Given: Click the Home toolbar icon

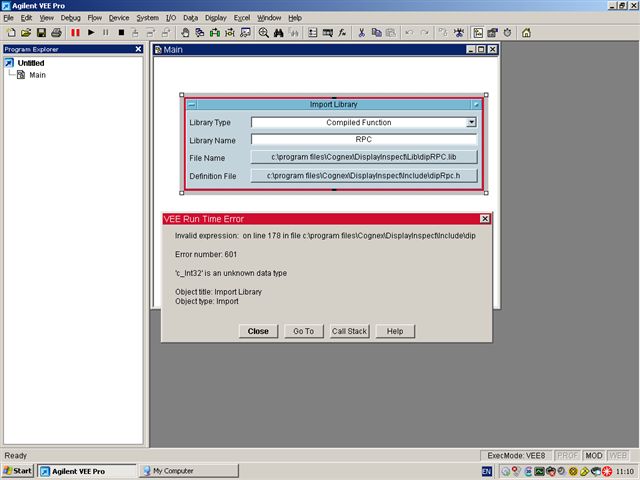Looking at the screenshot, I should click(x=526, y=33).
